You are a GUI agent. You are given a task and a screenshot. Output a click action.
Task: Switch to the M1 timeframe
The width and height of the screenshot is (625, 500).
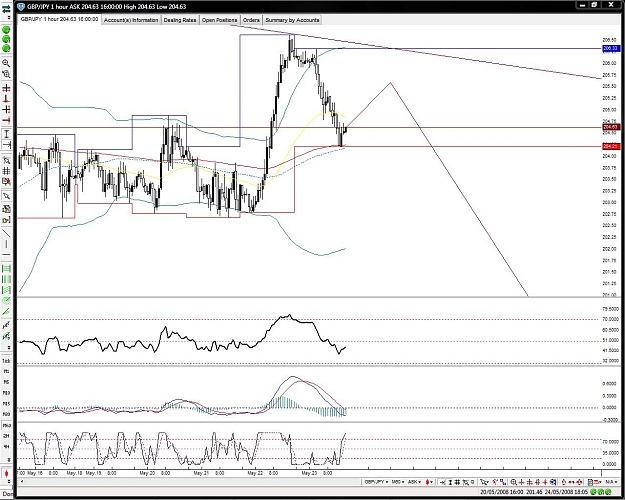click(x=6, y=371)
